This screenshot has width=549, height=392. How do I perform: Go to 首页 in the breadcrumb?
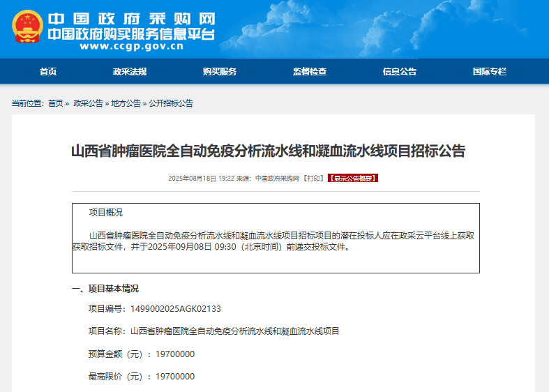(55, 103)
